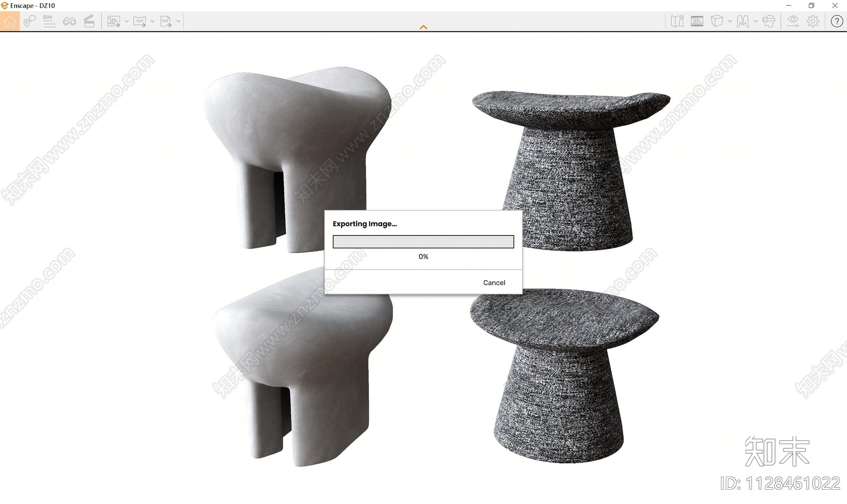Open visual settings eye icon
This screenshot has height=504, width=847.
click(792, 21)
